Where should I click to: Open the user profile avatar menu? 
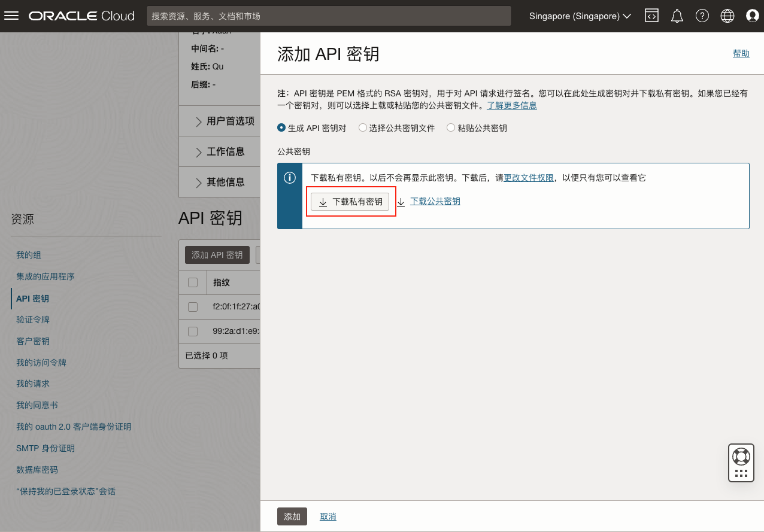(x=753, y=16)
